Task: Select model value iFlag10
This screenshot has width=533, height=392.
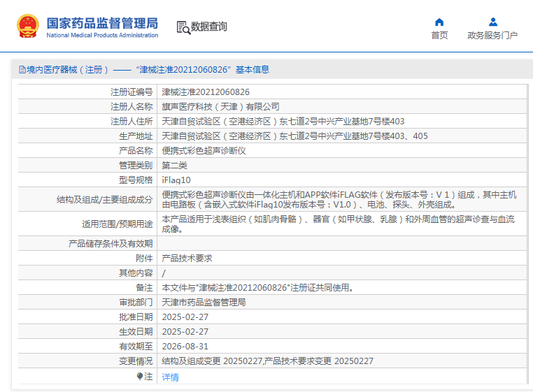Action: tap(176, 180)
